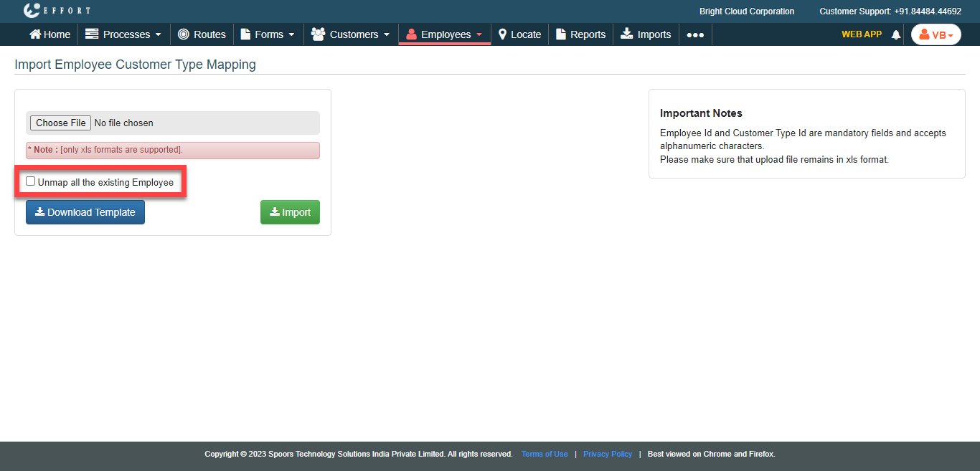Viewport: 980px width, 471px height.
Task: Expand the Processes dropdown menu
Action: coord(123,34)
